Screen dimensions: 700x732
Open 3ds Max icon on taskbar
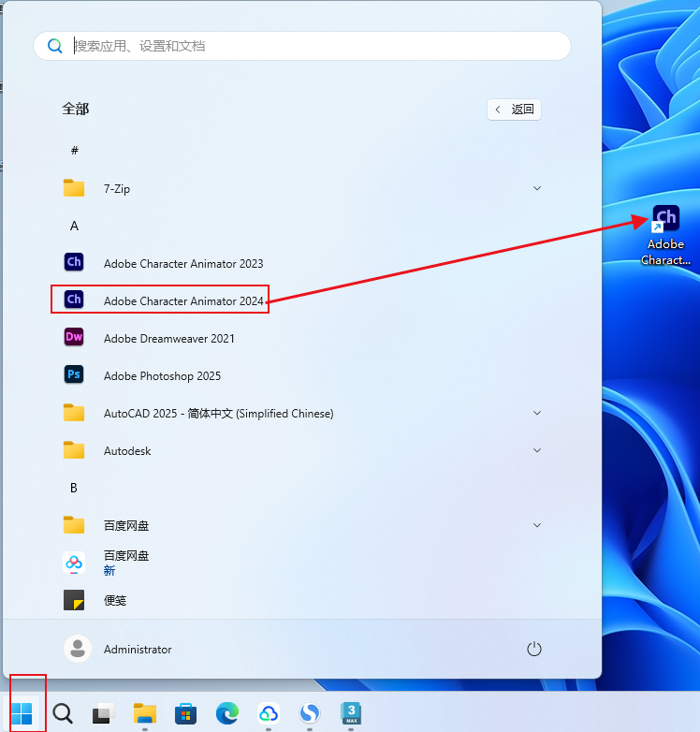pyautogui.click(x=351, y=713)
